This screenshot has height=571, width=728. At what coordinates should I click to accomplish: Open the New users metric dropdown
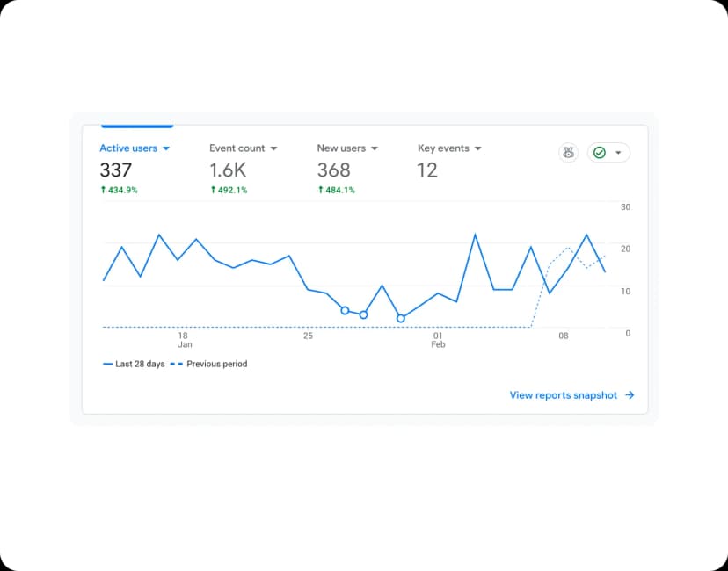pos(375,149)
